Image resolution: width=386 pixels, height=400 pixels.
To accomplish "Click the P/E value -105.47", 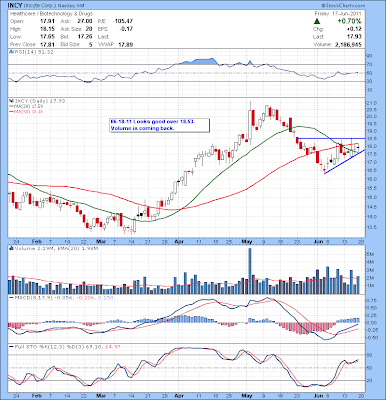I will point(123,21).
